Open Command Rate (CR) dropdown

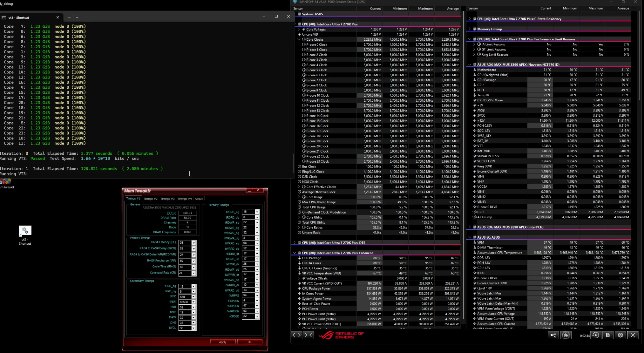(x=193, y=273)
